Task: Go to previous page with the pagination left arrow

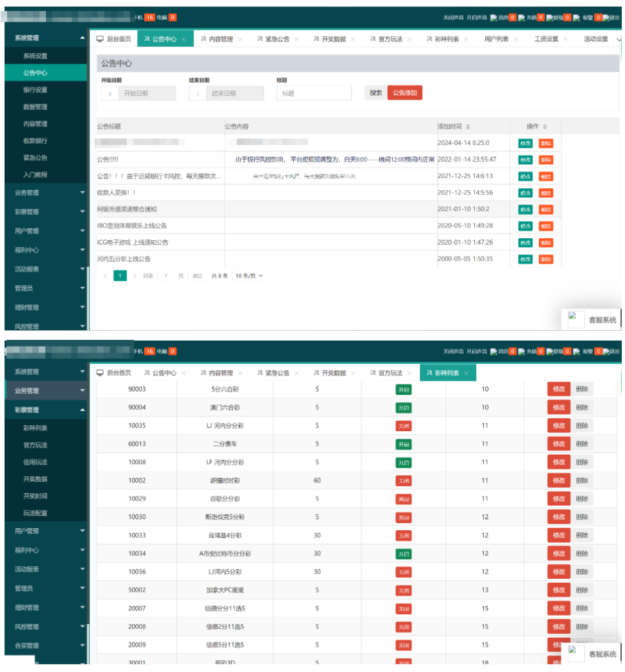Action: (106, 276)
